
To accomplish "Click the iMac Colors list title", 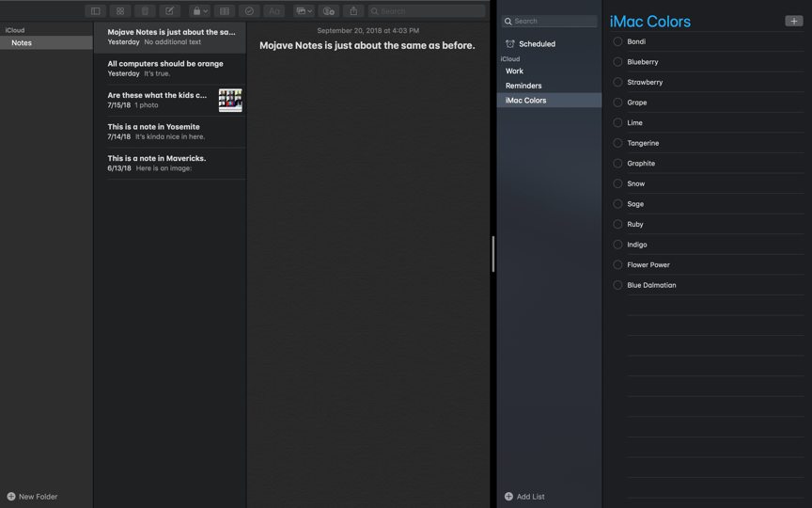I will [x=650, y=22].
